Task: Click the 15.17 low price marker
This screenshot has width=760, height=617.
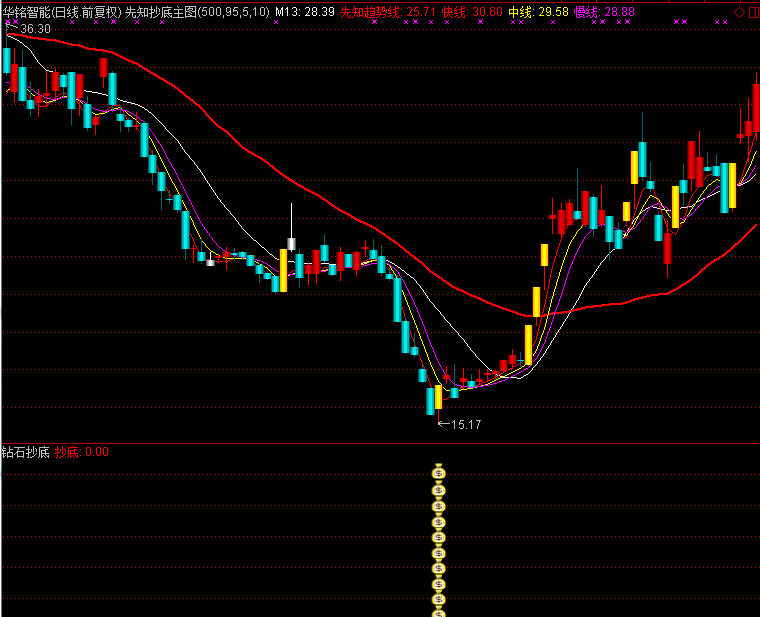Action: tap(465, 425)
